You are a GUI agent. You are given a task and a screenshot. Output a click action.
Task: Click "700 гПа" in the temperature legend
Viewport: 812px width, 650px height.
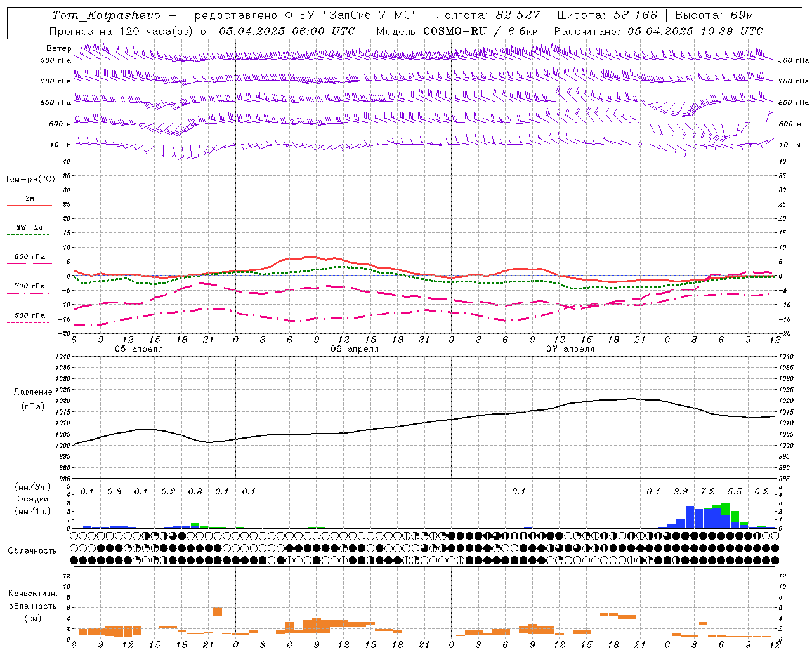click(x=29, y=286)
